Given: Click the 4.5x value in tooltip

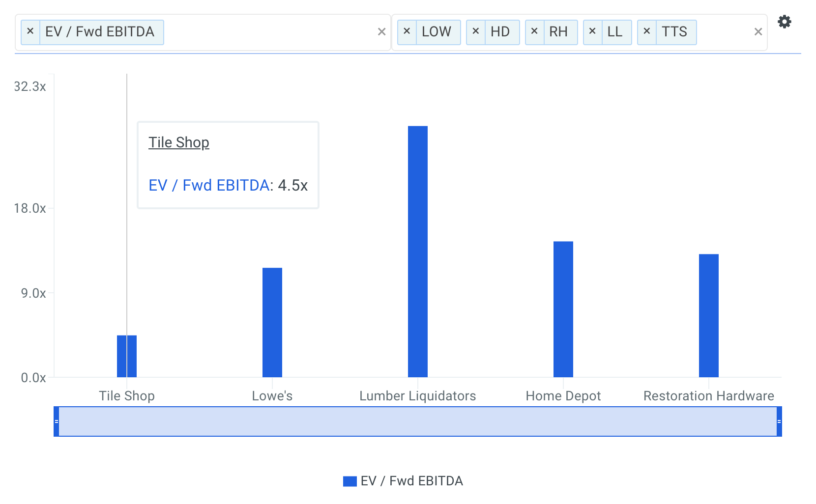Looking at the screenshot, I should (x=293, y=185).
